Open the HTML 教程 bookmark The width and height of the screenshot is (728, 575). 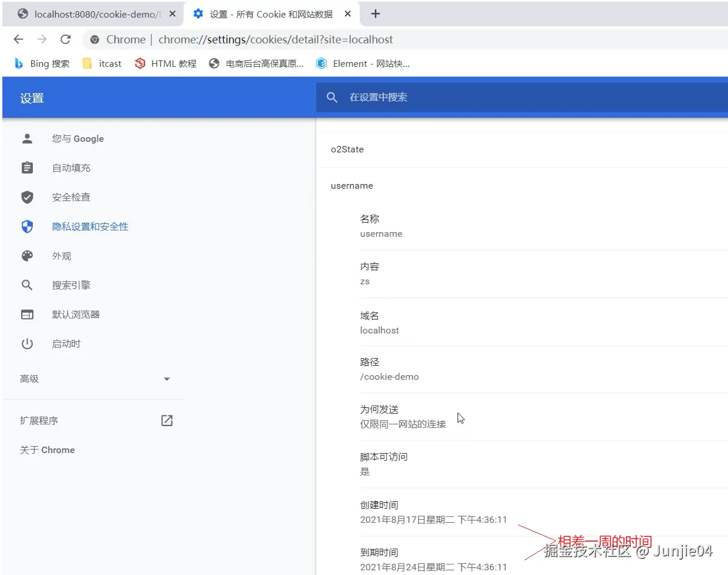[x=165, y=63]
